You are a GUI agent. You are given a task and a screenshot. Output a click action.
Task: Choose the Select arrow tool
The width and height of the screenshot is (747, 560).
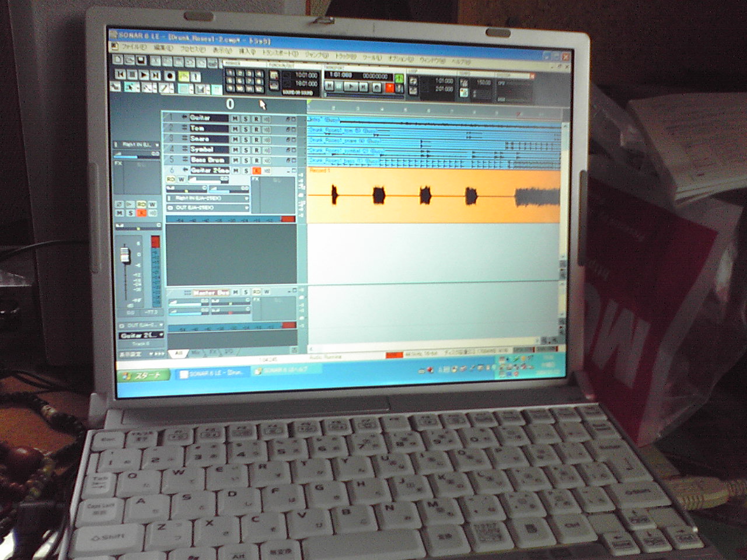(x=131, y=87)
